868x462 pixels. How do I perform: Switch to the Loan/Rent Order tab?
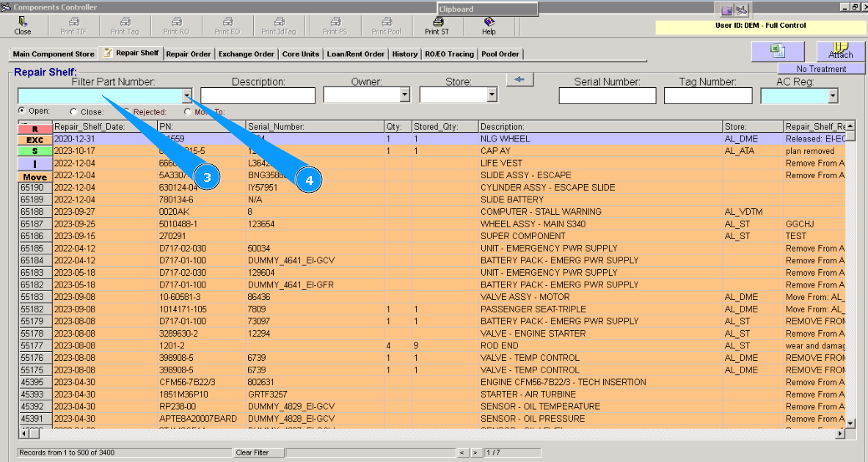(x=355, y=54)
